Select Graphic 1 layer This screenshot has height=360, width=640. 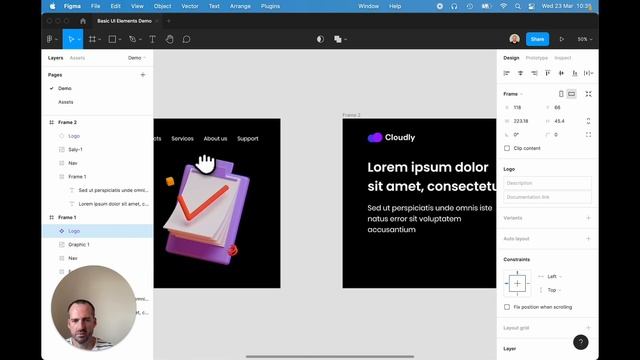(x=79, y=244)
